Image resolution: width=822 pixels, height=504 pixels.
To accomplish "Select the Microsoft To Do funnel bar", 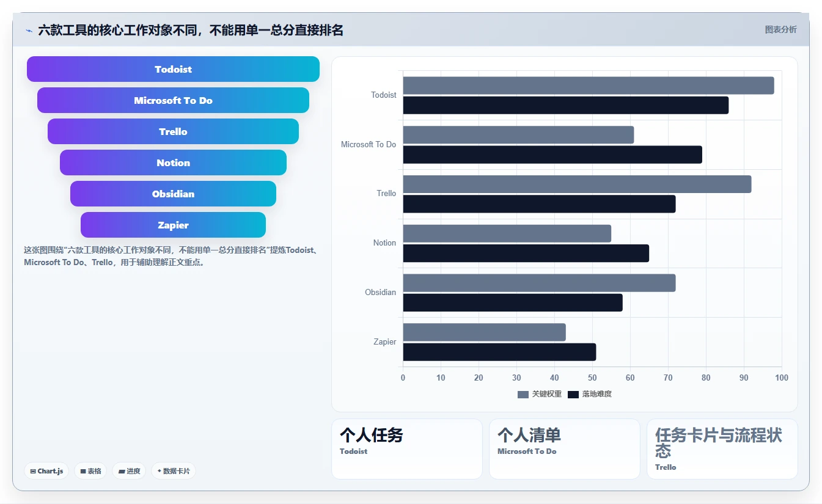I will 173,100.
